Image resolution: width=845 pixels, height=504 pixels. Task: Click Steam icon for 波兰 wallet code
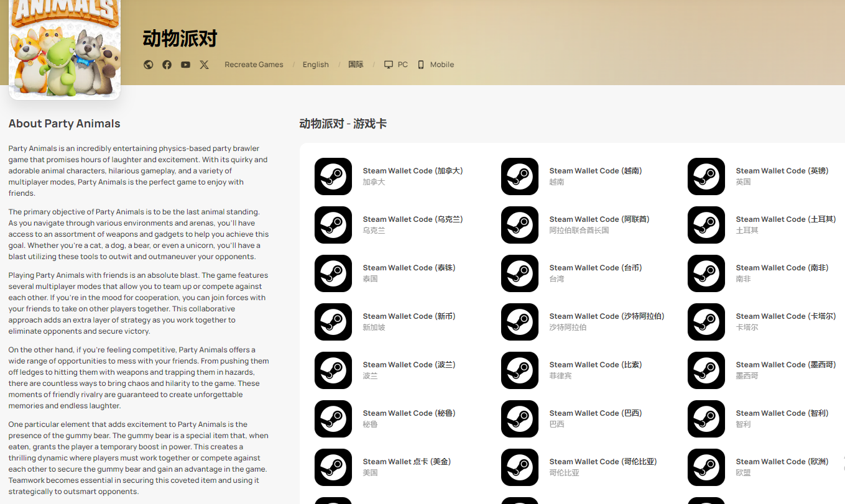tap(333, 370)
